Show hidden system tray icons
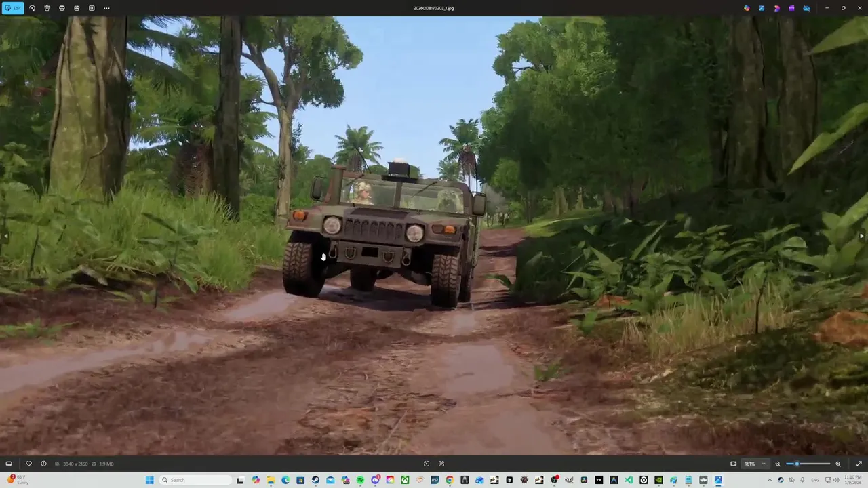 [770, 480]
